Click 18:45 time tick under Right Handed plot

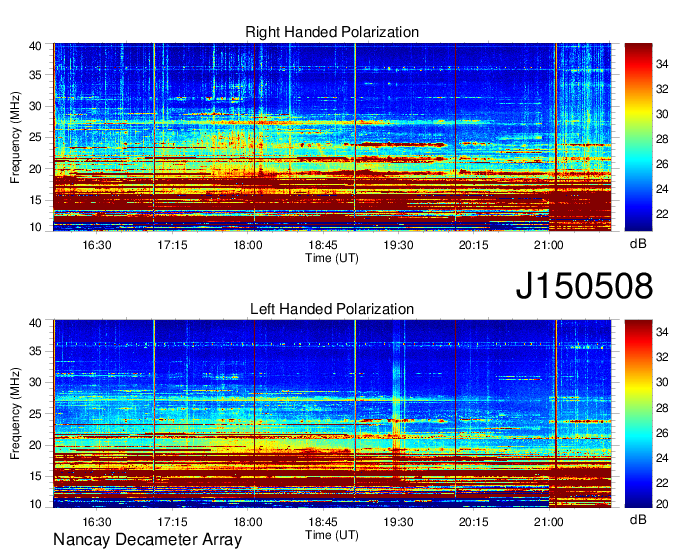click(x=323, y=245)
